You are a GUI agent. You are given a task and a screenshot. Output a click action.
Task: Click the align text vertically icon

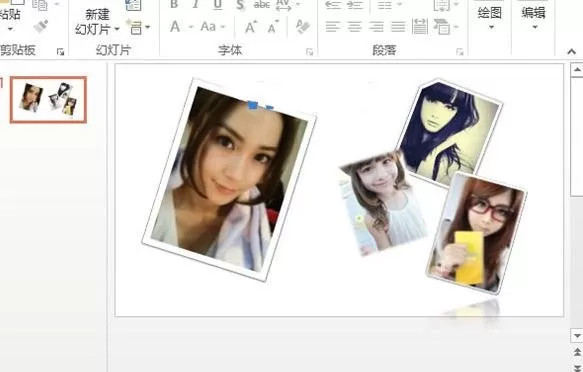coord(442,5)
